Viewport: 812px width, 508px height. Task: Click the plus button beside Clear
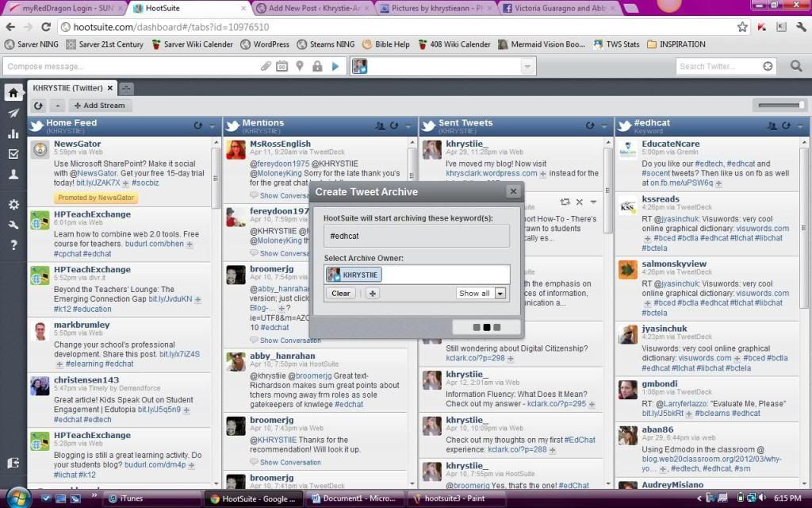(373, 294)
